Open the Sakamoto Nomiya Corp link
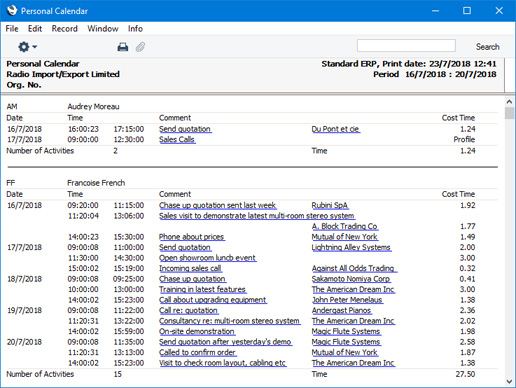The height and width of the screenshot is (388, 516). (x=351, y=279)
